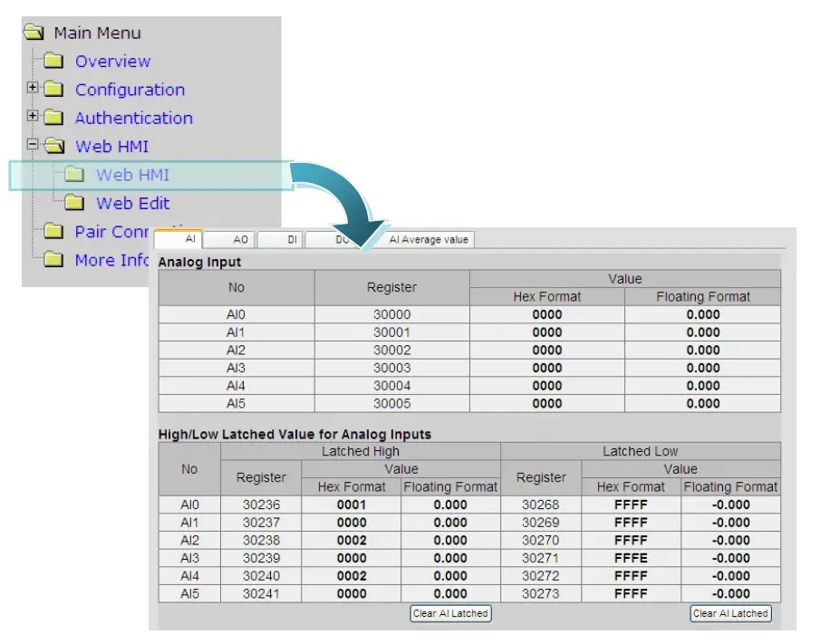Image resolution: width=830 pixels, height=644 pixels.
Task: Click the Analog Input section heading
Action: pyautogui.click(x=199, y=262)
